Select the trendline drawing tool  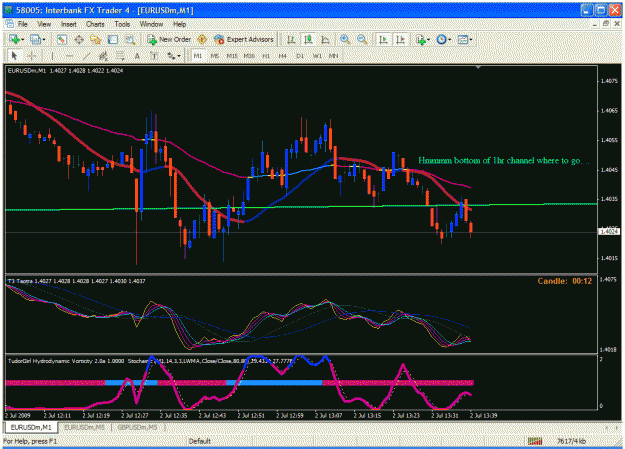[86, 56]
